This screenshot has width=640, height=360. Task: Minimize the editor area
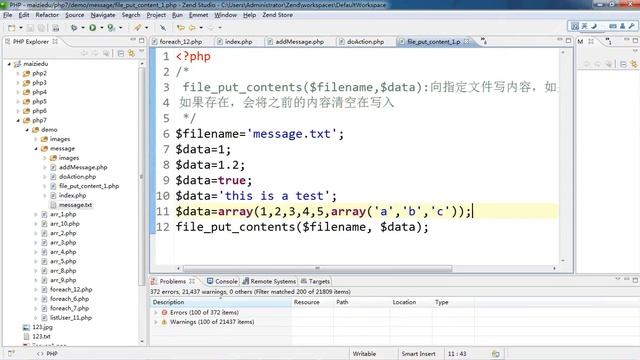560,40
